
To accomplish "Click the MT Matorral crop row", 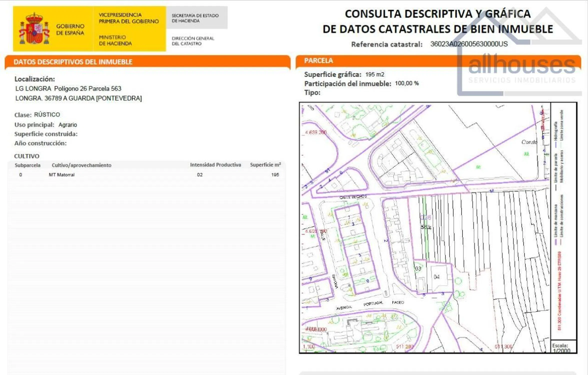I will click(x=61, y=175).
